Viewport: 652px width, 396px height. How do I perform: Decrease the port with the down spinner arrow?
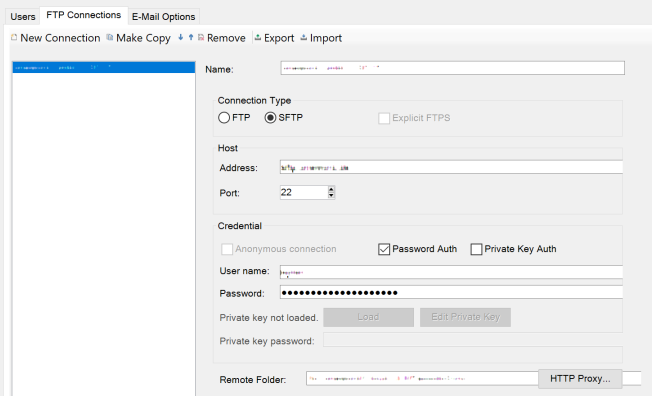click(x=331, y=196)
